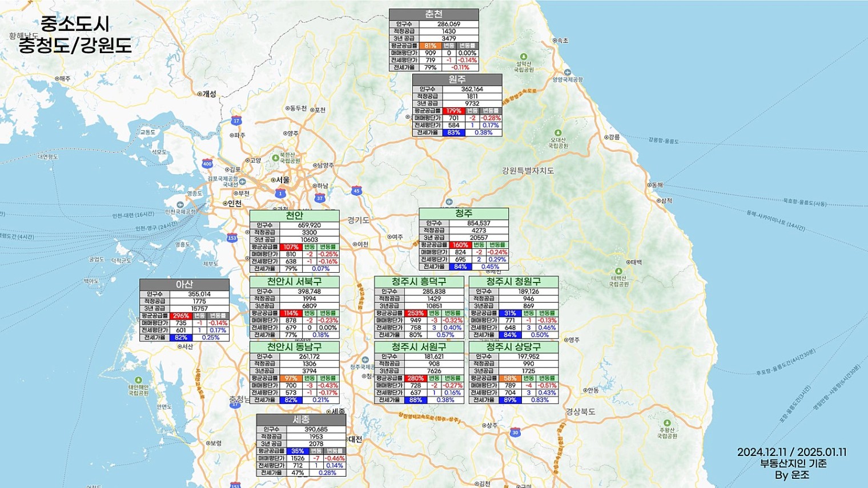This screenshot has height=488, width=868.
Task: Click the route 37 highway shield
Action: tap(320, 198)
